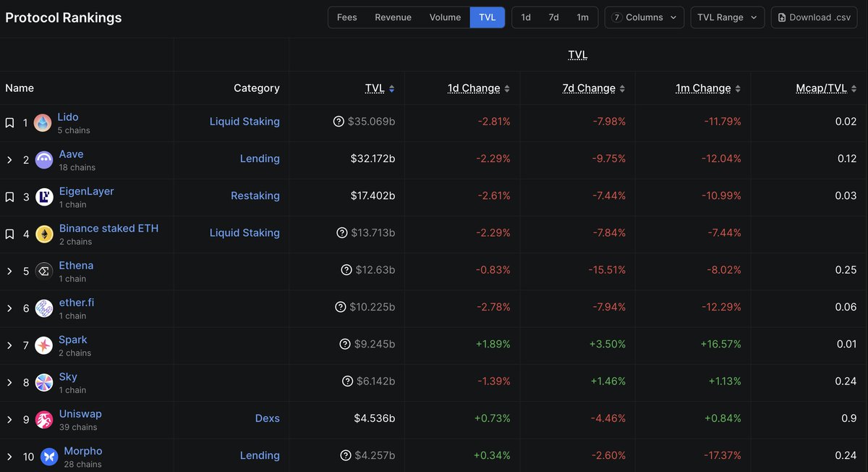Expand the Morpho row chevron
The width and height of the screenshot is (868, 472).
[x=9, y=457]
